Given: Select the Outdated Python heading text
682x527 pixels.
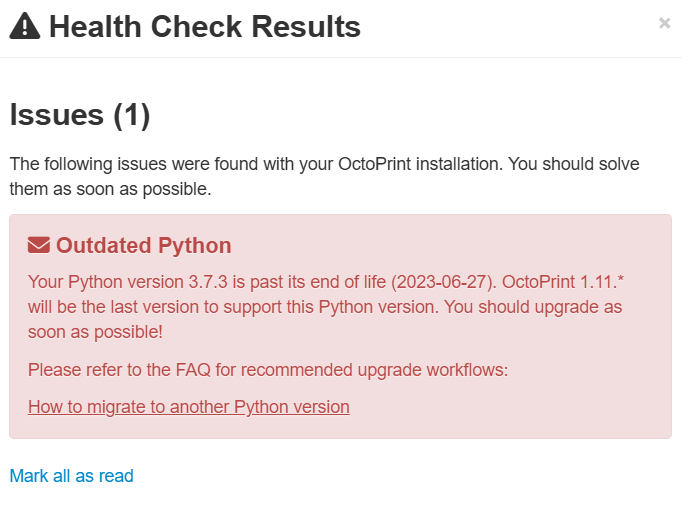Looking at the screenshot, I should [144, 245].
